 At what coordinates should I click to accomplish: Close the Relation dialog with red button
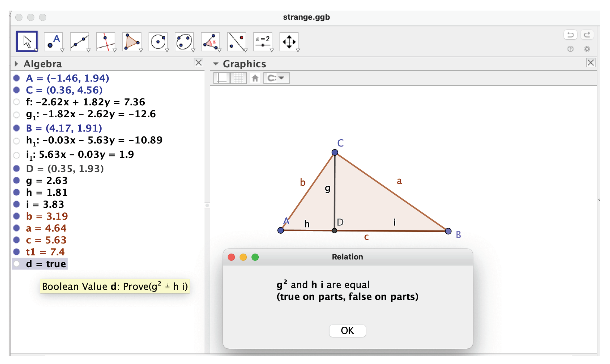(x=231, y=257)
